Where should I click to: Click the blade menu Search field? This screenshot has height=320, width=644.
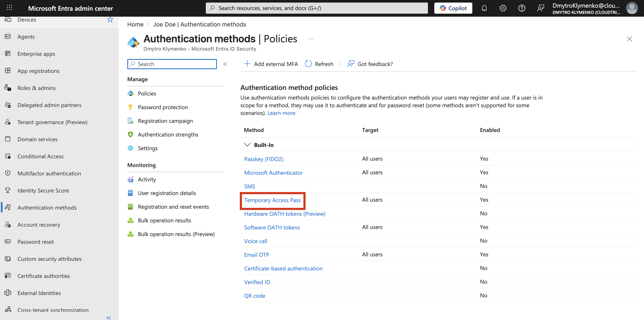(x=172, y=64)
